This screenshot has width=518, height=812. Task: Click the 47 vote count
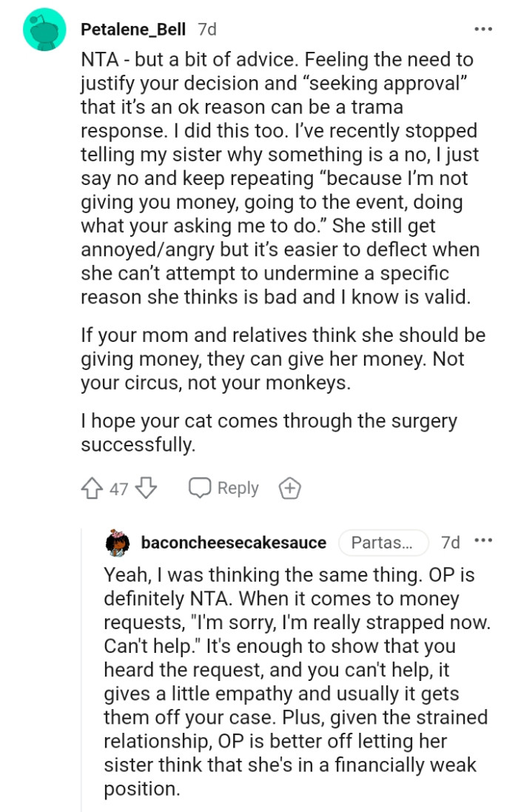(118, 487)
